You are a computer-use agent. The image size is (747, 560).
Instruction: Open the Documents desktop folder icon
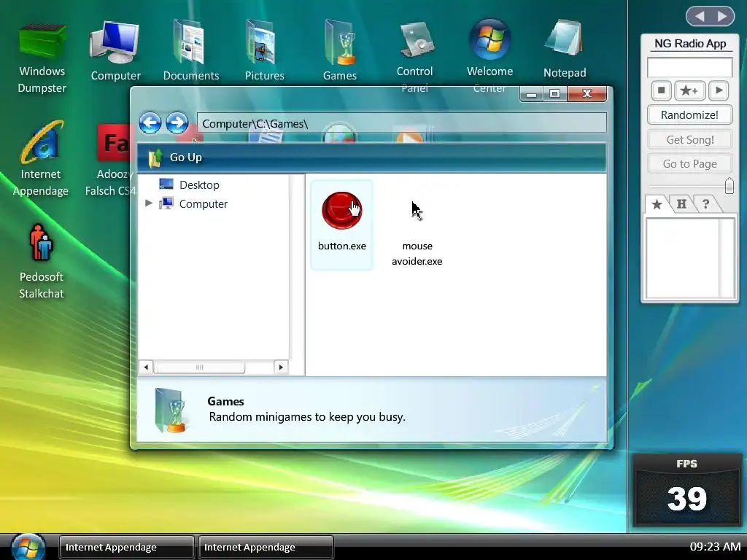[x=190, y=50]
